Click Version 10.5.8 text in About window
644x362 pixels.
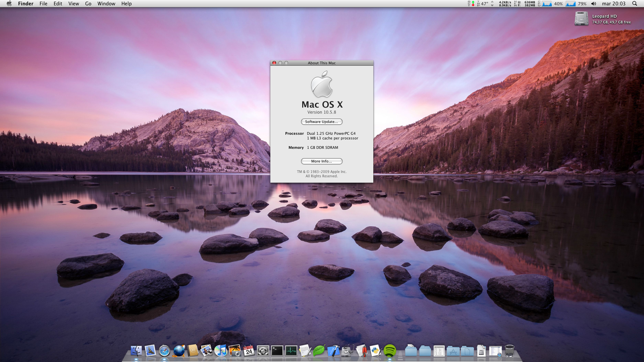coord(321,112)
